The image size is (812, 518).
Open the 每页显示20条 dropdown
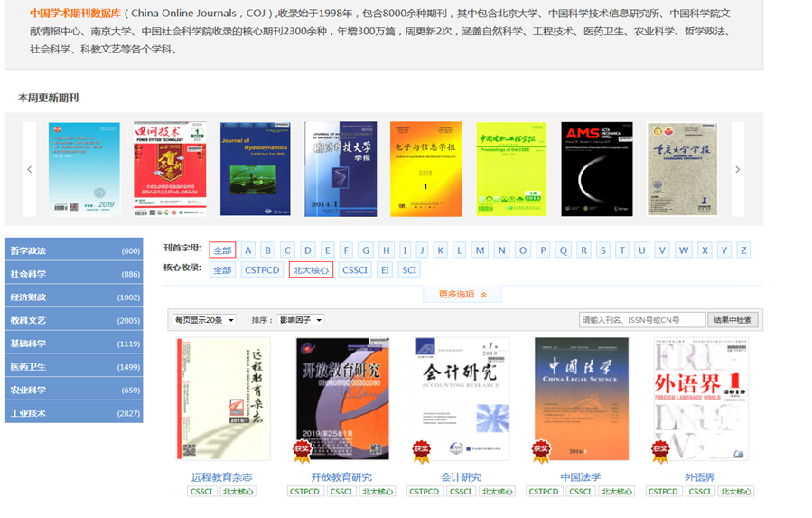pos(204,320)
